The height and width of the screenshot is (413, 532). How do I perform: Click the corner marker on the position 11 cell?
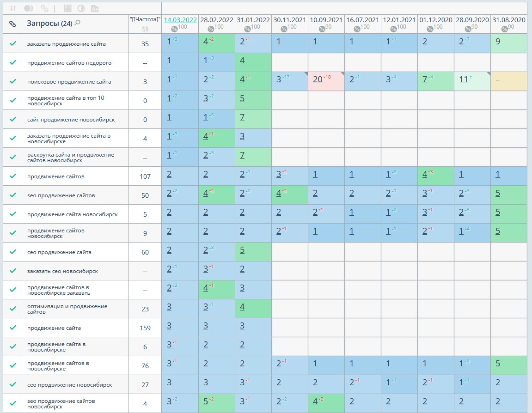click(x=488, y=74)
